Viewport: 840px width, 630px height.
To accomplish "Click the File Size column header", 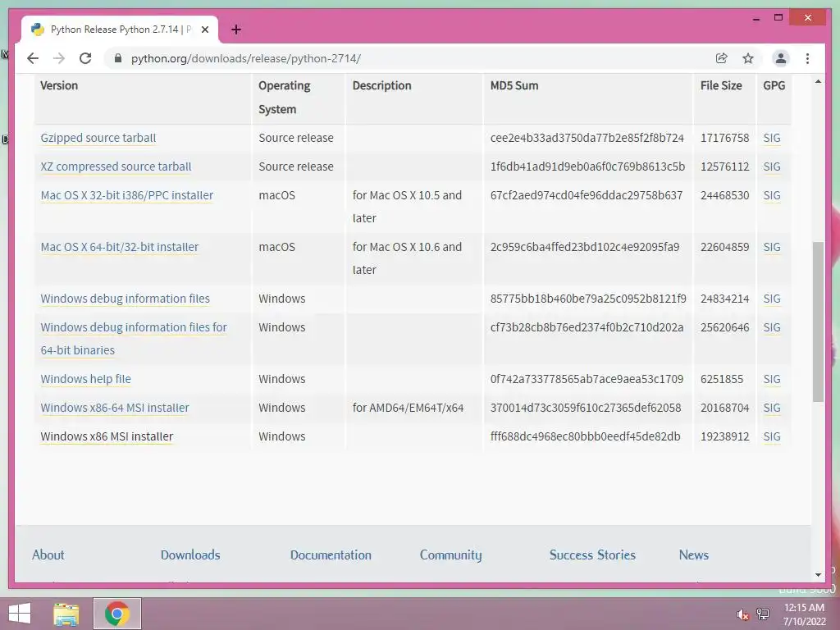I will click(720, 85).
